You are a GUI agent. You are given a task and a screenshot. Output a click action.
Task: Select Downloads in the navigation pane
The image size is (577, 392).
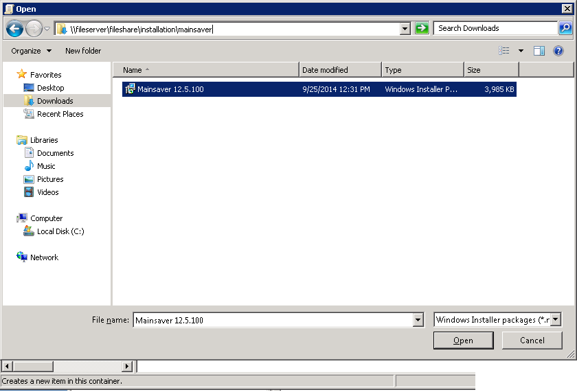(x=55, y=101)
